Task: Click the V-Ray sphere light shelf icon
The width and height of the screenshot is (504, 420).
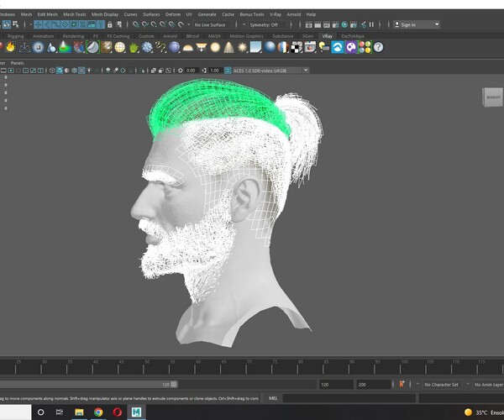Action: coord(215,48)
